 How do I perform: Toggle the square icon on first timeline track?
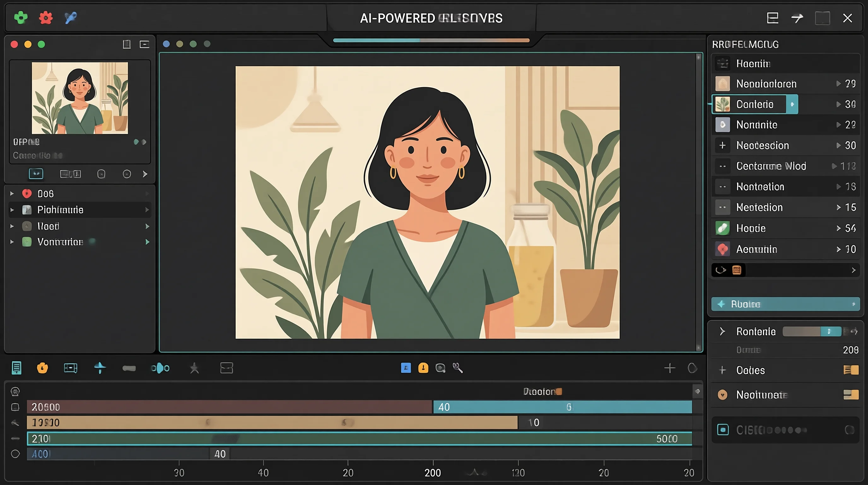pos(15,407)
